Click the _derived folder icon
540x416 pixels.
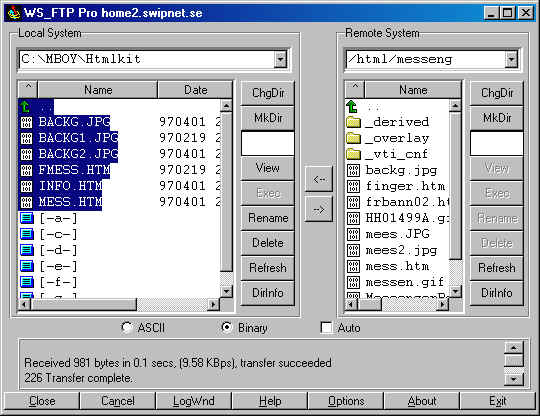coord(353,122)
